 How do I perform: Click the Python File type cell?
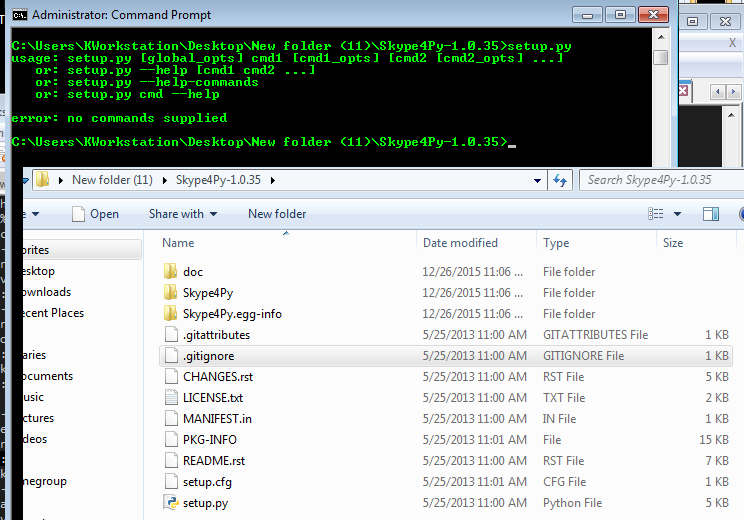573,503
